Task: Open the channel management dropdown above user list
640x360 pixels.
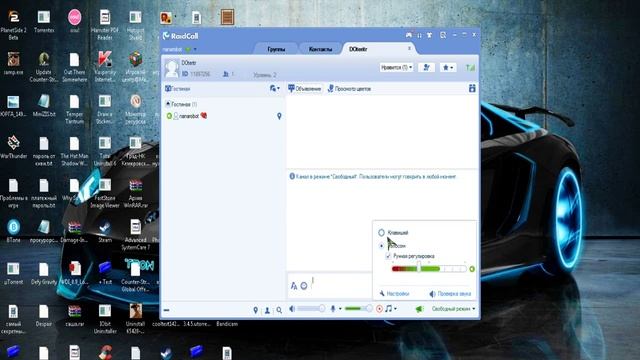Action: [275, 89]
